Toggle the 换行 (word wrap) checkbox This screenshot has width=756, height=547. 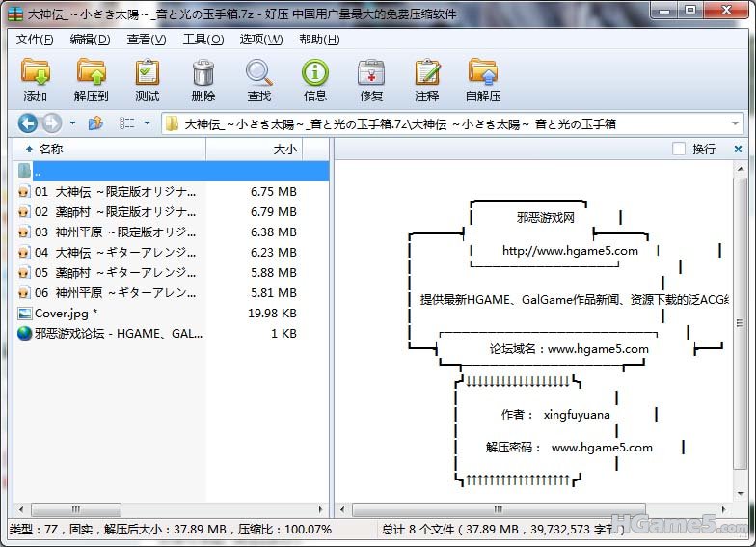pyautogui.click(x=679, y=149)
